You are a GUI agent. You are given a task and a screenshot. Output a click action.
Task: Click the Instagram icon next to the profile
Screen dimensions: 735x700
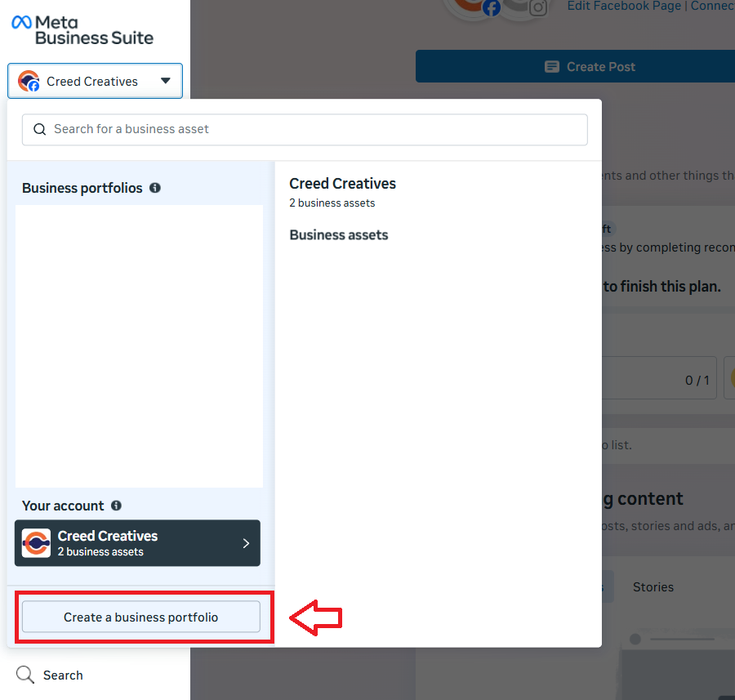[x=538, y=7]
